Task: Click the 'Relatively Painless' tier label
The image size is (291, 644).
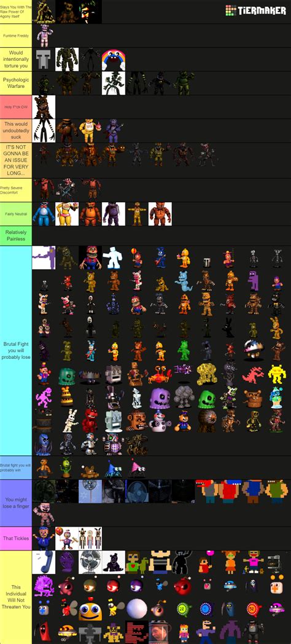Action: coord(16,236)
